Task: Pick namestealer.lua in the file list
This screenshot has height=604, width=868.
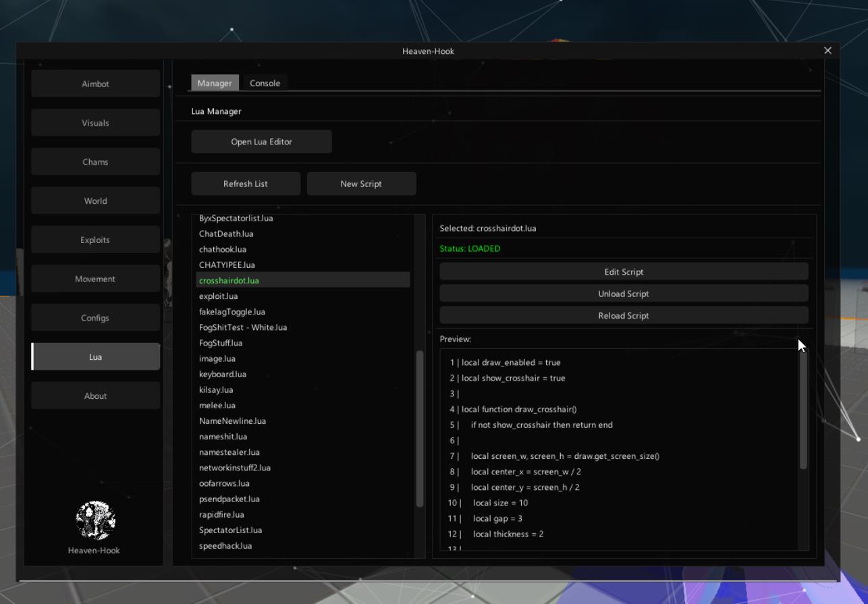Action: pyautogui.click(x=229, y=452)
